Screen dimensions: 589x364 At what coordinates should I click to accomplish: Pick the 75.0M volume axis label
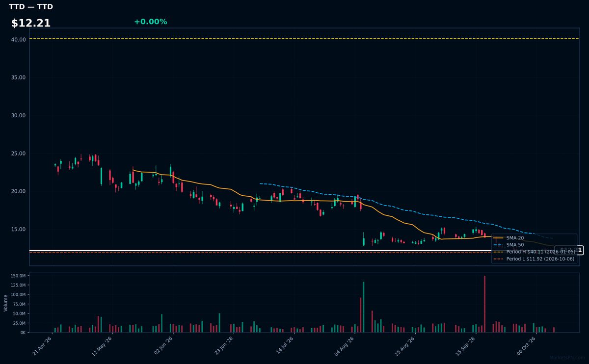tap(19, 304)
